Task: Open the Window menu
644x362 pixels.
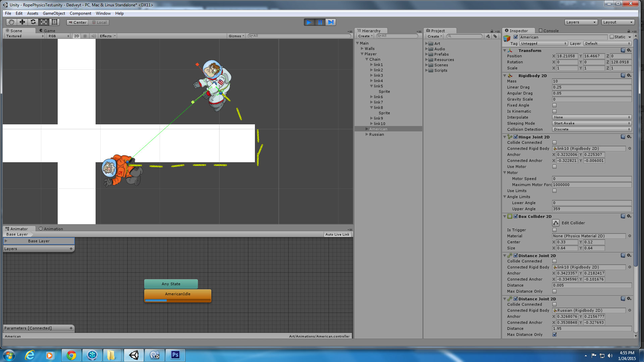Action: pyautogui.click(x=103, y=13)
